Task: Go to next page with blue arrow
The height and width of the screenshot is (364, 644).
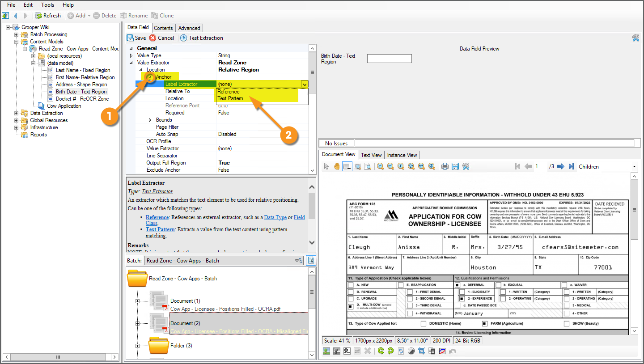Action: [561, 166]
